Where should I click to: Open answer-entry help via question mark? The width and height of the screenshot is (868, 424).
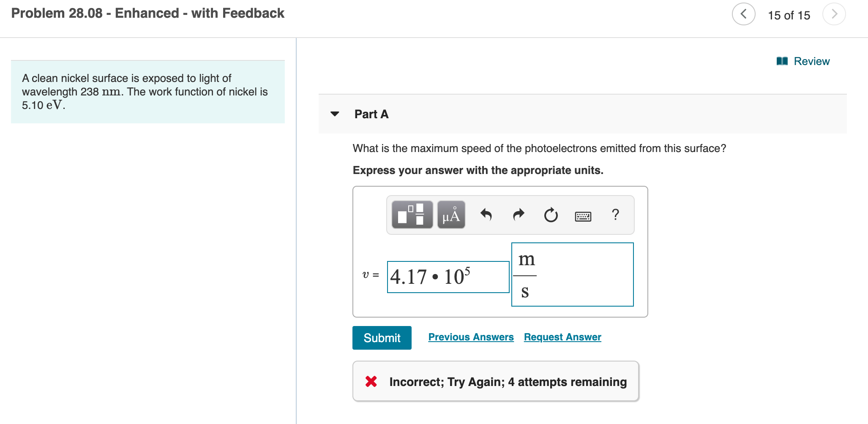[x=615, y=215]
